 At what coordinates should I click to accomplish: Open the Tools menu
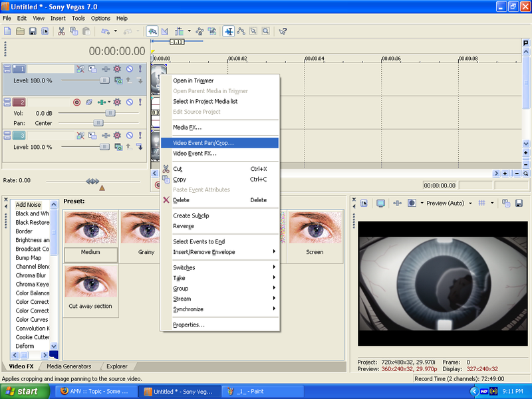point(78,19)
